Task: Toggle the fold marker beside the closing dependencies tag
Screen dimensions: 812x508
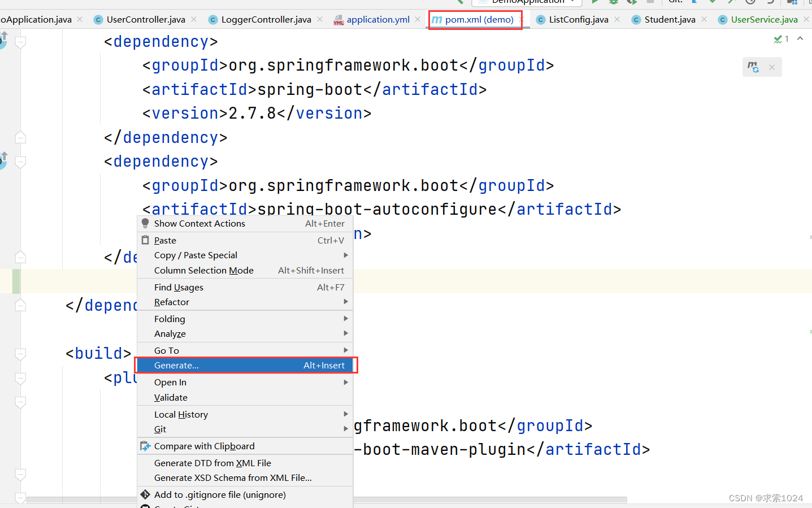Action: [x=20, y=306]
